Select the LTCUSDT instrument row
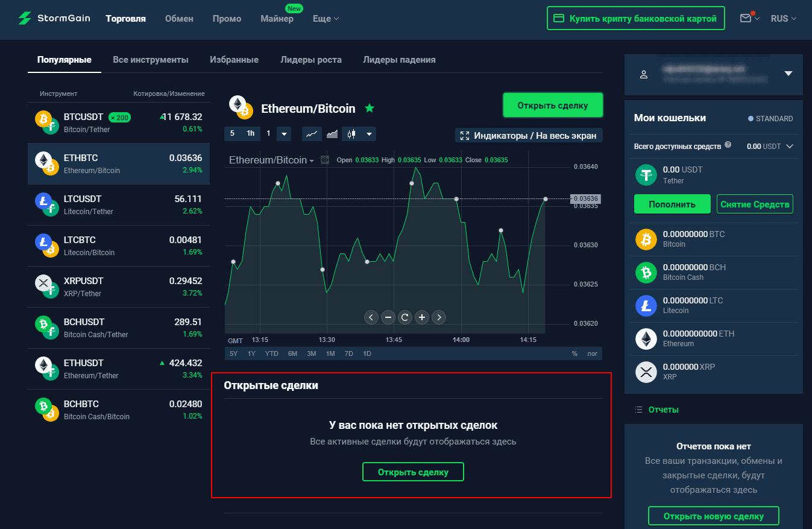 point(119,204)
